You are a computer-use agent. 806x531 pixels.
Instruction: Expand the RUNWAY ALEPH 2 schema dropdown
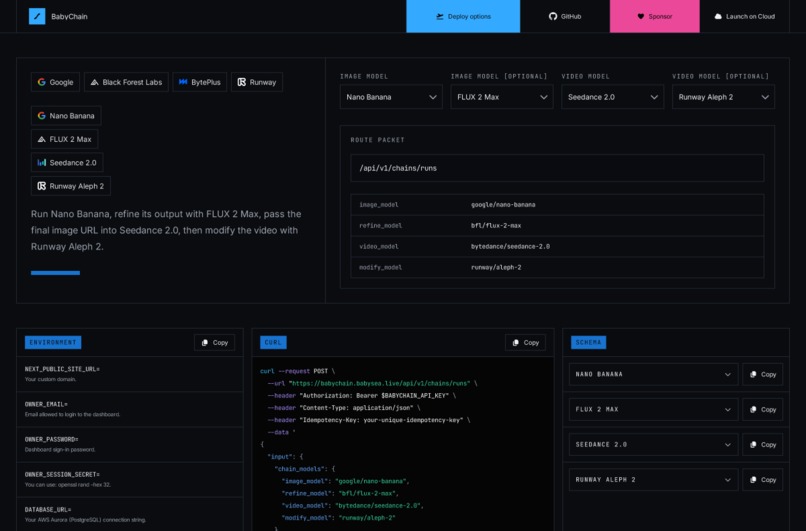click(653, 480)
